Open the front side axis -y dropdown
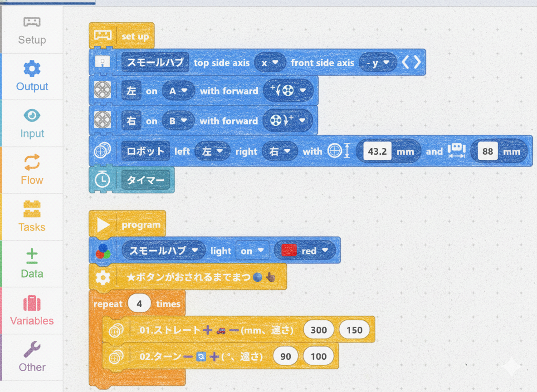 coord(378,63)
